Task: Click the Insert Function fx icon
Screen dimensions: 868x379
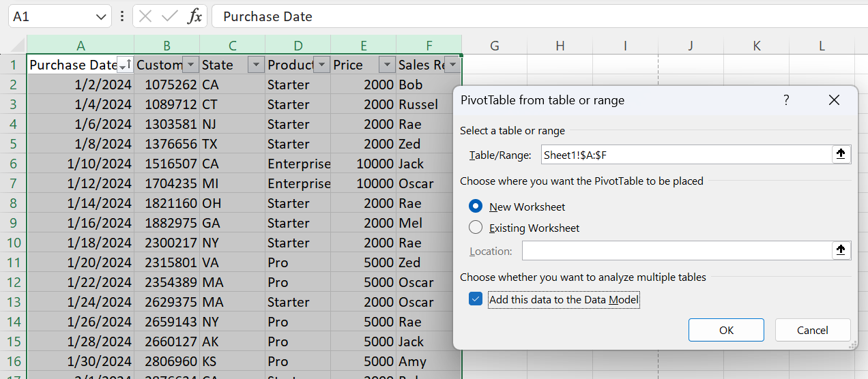Action: [195, 16]
